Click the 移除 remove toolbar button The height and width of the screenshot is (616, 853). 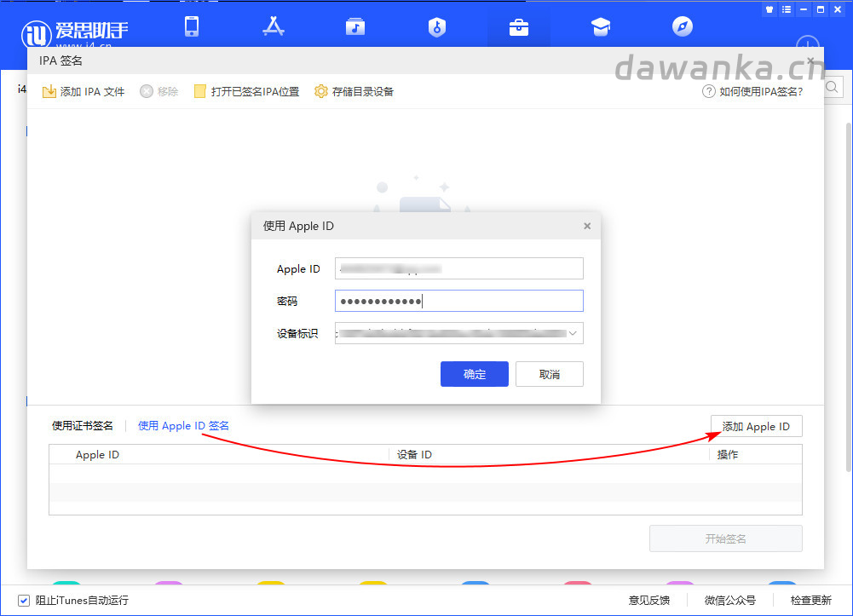[x=158, y=91]
